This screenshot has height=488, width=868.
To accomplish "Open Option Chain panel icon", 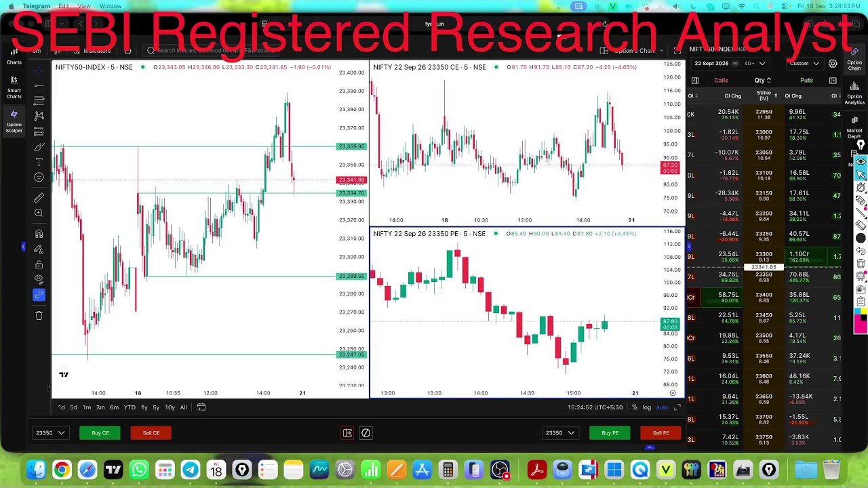I will coord(854,58).
